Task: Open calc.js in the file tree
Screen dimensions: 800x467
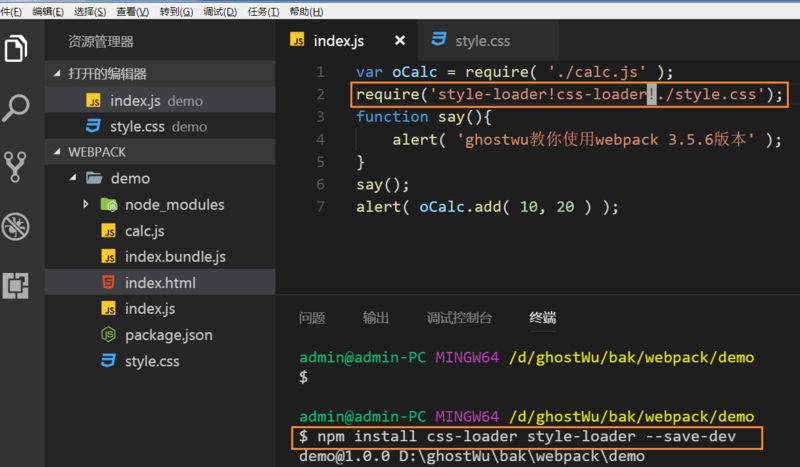Action: pyautogui.click(x=160, y=231)
